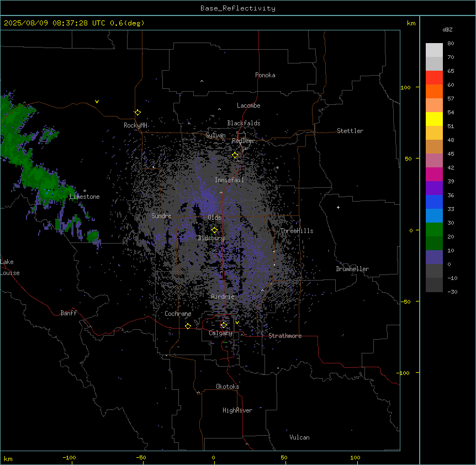Click the Sylvan town label
476x465 pixels.
[x=215, y=135]
